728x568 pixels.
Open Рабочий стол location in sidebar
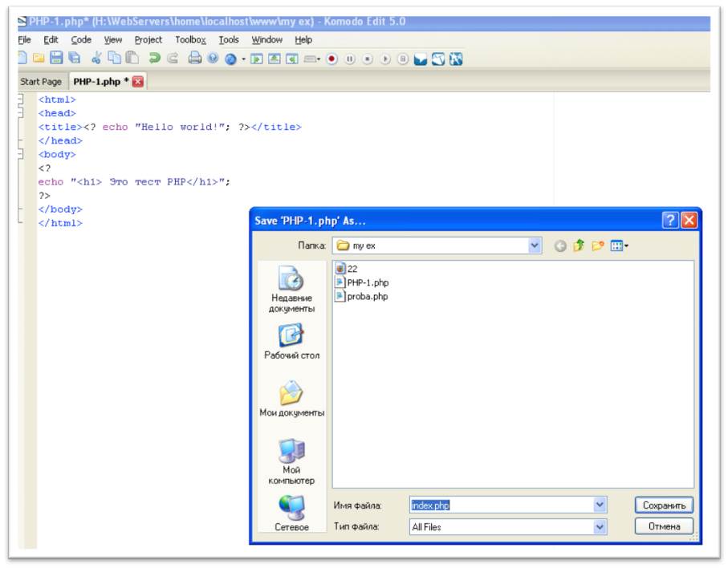(291, 342)
